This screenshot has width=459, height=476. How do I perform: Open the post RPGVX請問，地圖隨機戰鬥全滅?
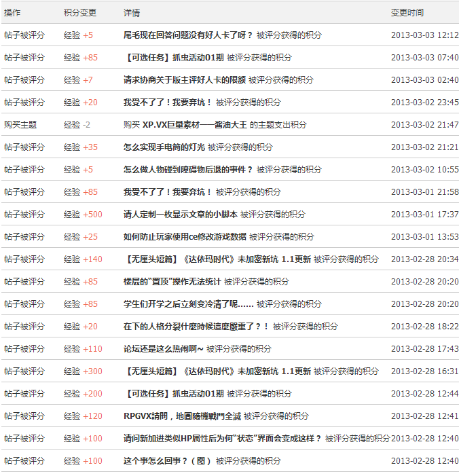(x=182, y=416)
